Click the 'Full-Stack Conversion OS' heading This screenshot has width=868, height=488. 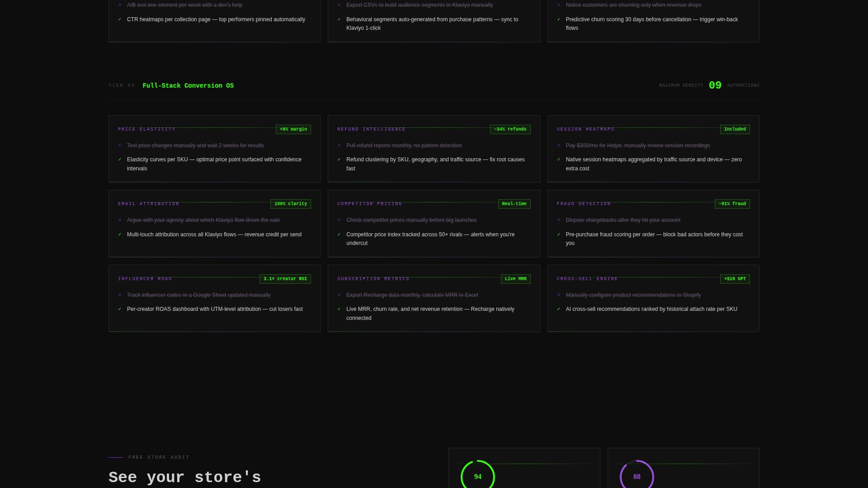pos(188,85)
